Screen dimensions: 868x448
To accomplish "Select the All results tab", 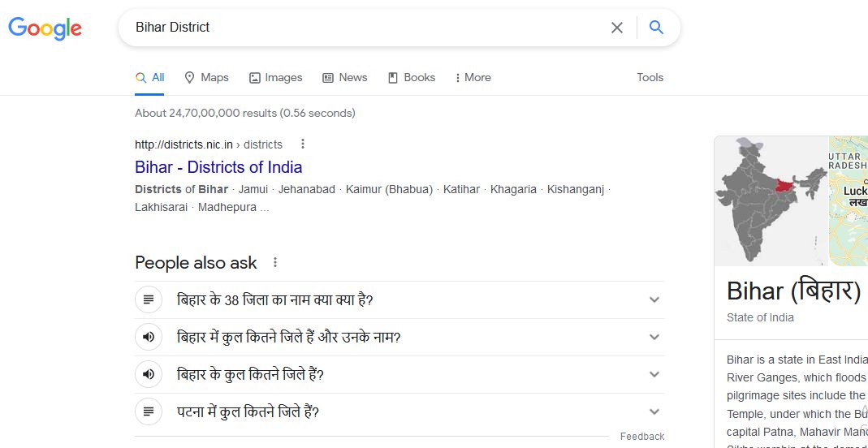I will click(150, 77).
